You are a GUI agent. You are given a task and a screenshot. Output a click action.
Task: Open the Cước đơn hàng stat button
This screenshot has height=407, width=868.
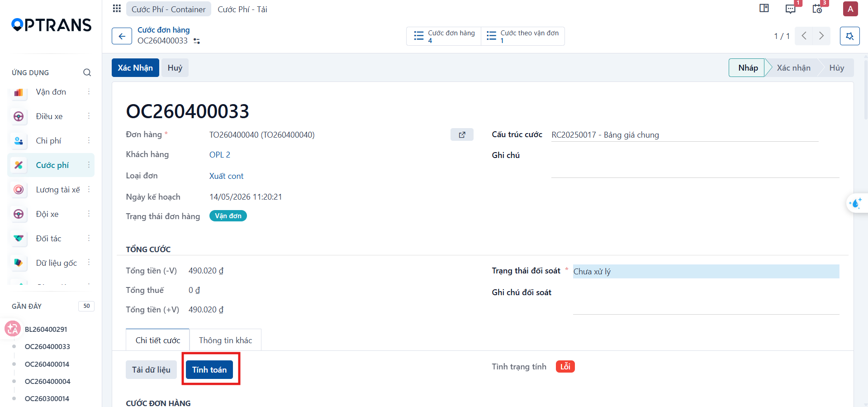pyautogui.click(x=444, y=36)
